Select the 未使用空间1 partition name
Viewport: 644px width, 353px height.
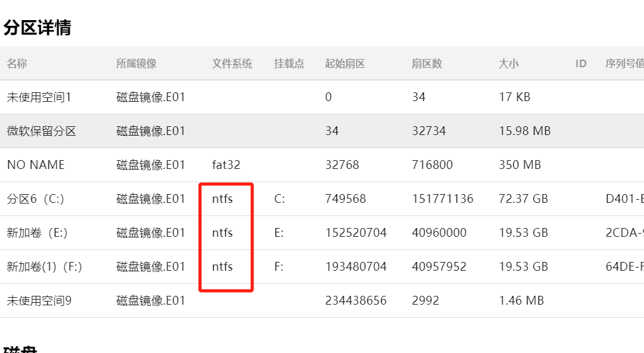pos(39,97)
